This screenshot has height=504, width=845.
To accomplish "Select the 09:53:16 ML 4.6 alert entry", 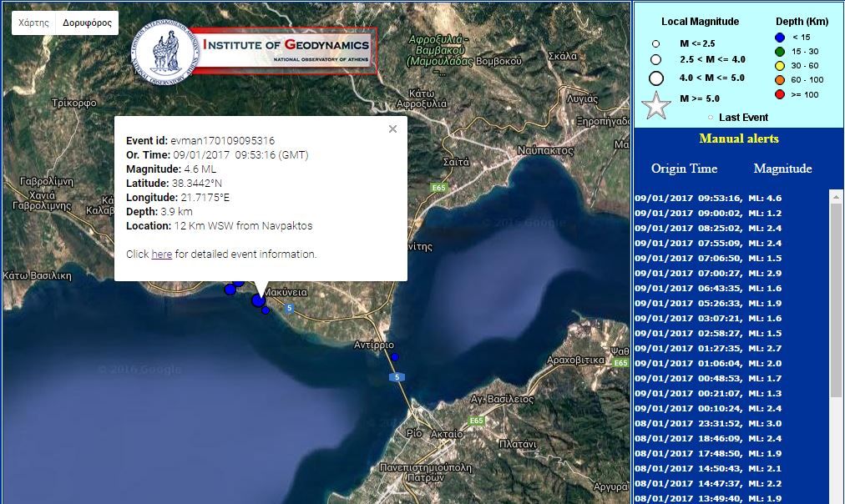I will pos(708,199).
